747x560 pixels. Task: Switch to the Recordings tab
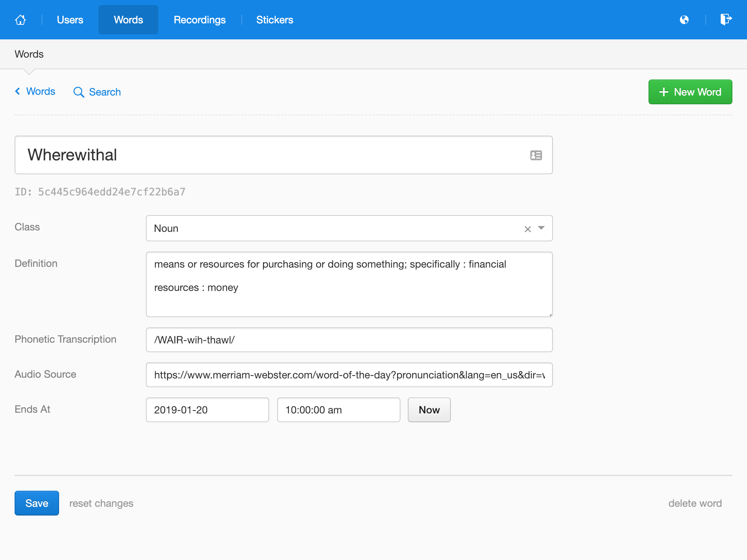pos(200,20)
